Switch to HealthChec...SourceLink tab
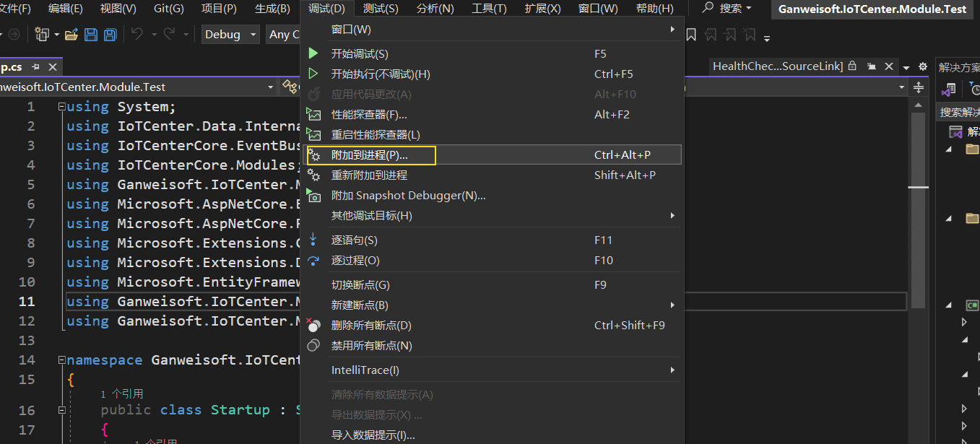The image size is (980, 444). (778, 66)
